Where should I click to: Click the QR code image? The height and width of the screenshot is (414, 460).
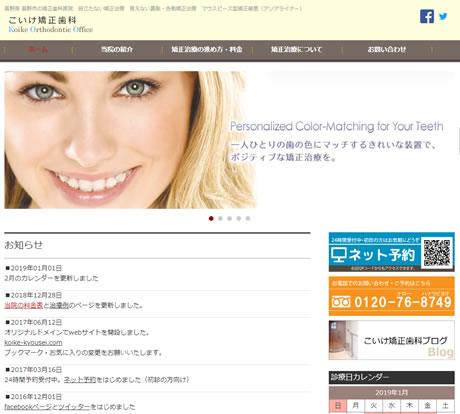437,252
